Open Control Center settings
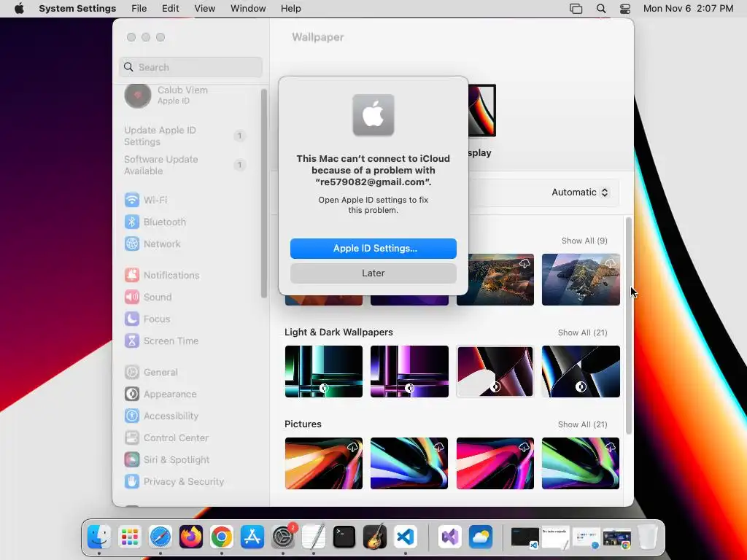 point(166,438)
